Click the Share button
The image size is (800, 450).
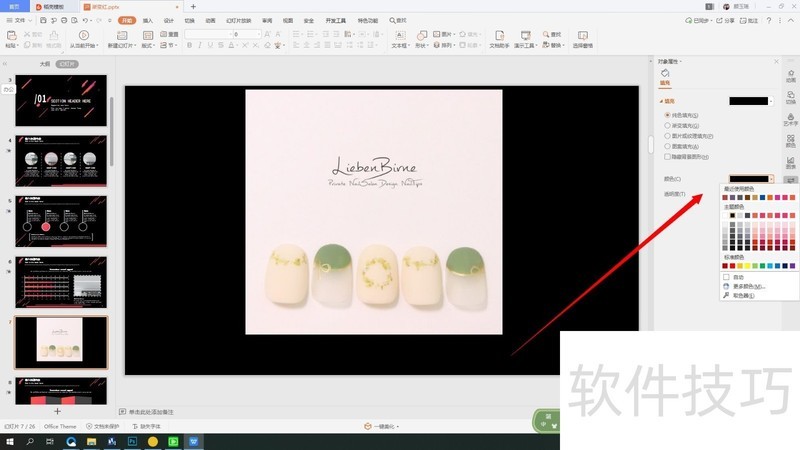(726, 20)
